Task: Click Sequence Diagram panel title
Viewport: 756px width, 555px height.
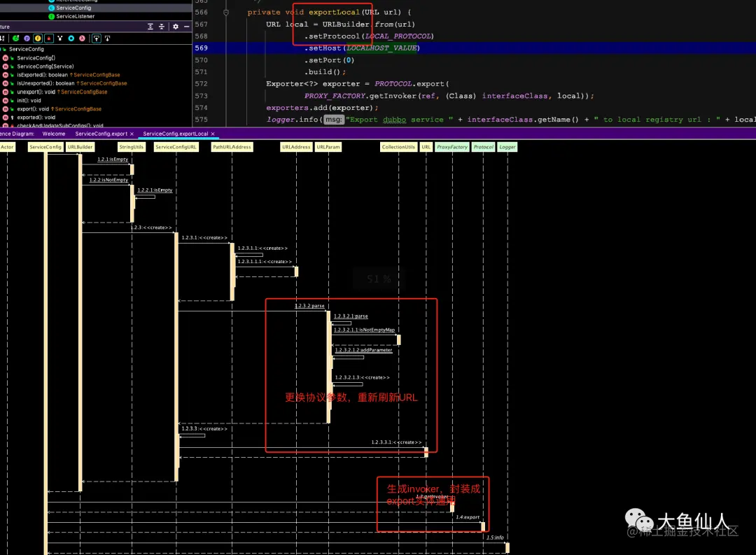Action: [17, 134]
